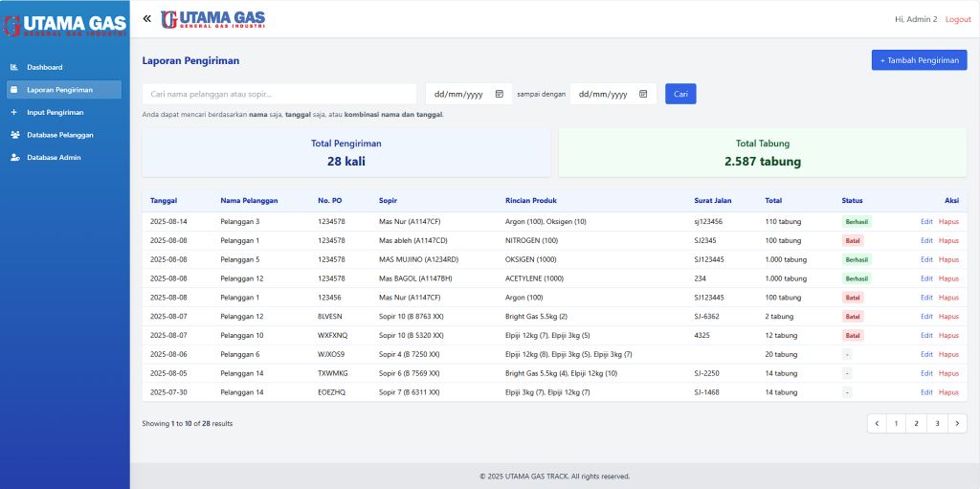Click the plus icon for Input Pengiriman
The width and height of the screenshot is (980, 489).
coord(14,112)
